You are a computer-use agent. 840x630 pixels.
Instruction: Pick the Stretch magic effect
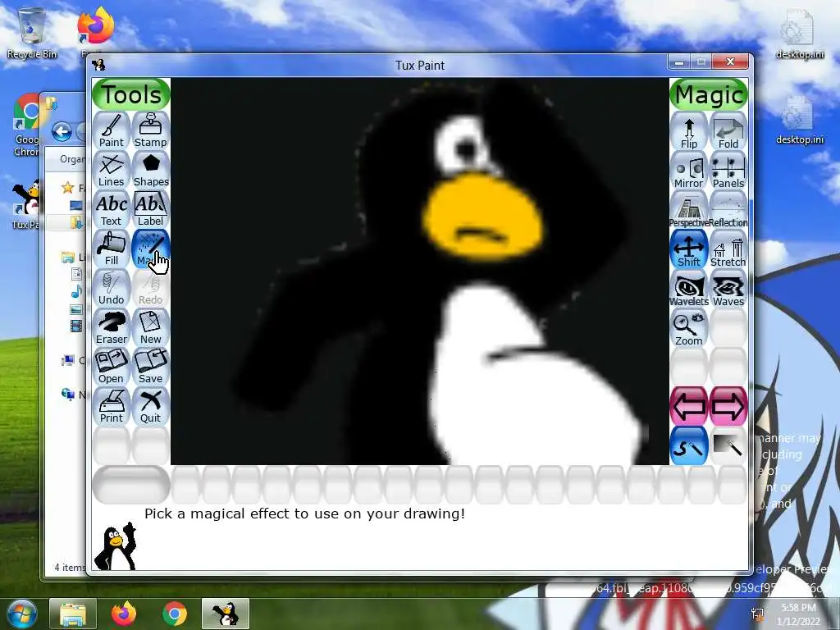click(x=728, y=249)
